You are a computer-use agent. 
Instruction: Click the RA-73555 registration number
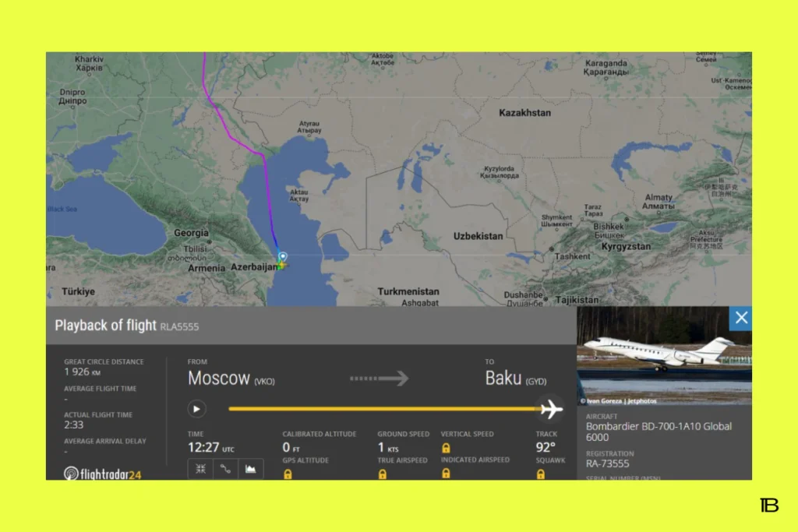(x=607, y=463)
